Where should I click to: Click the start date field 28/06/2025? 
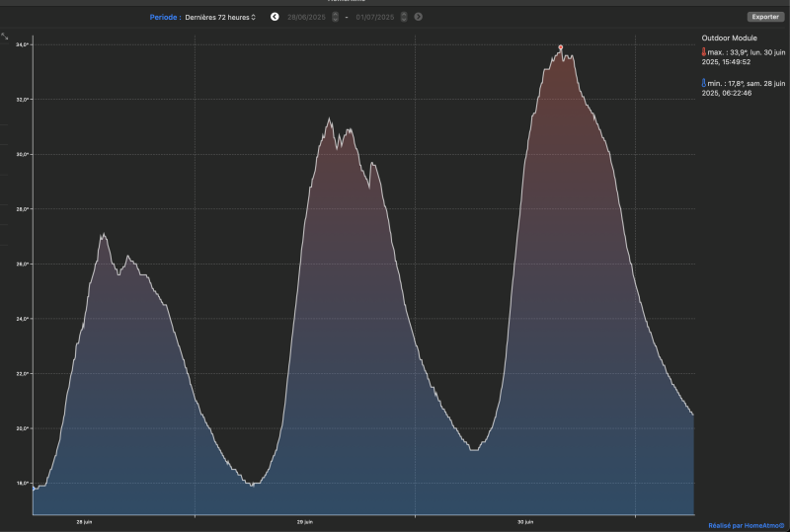(306, 17)
